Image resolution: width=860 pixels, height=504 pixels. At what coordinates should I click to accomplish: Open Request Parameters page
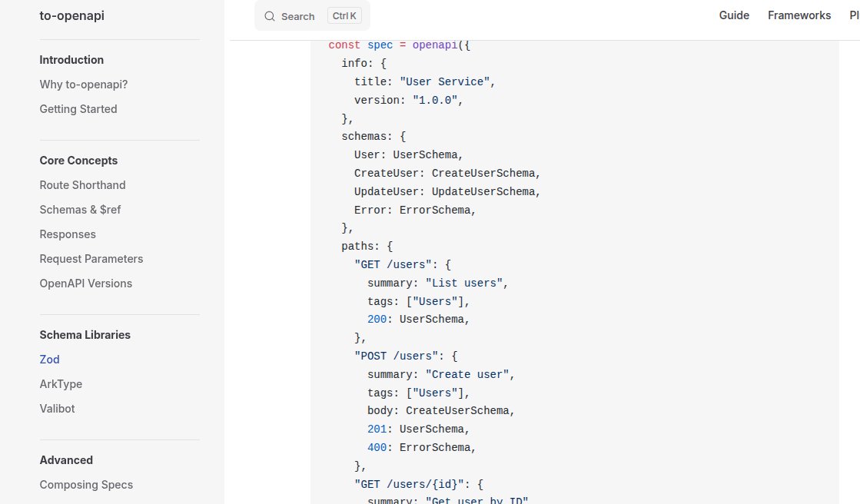point(91,259)
